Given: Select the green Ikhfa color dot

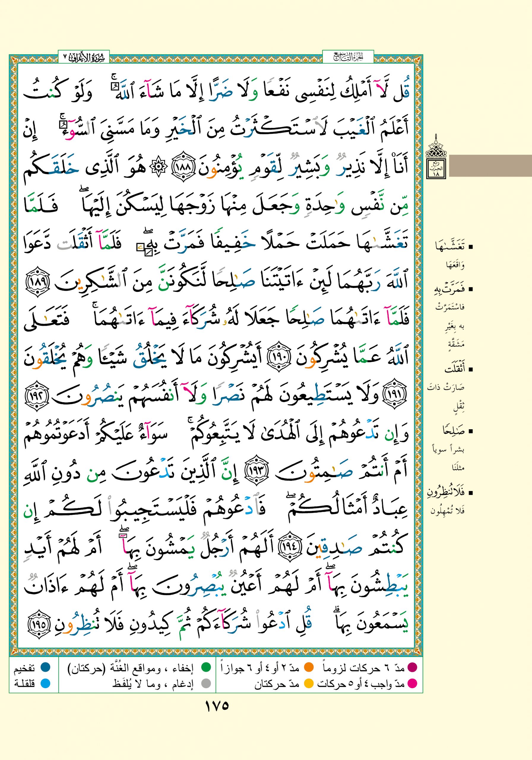Looking at the screenshot, I should pos(206,667).
